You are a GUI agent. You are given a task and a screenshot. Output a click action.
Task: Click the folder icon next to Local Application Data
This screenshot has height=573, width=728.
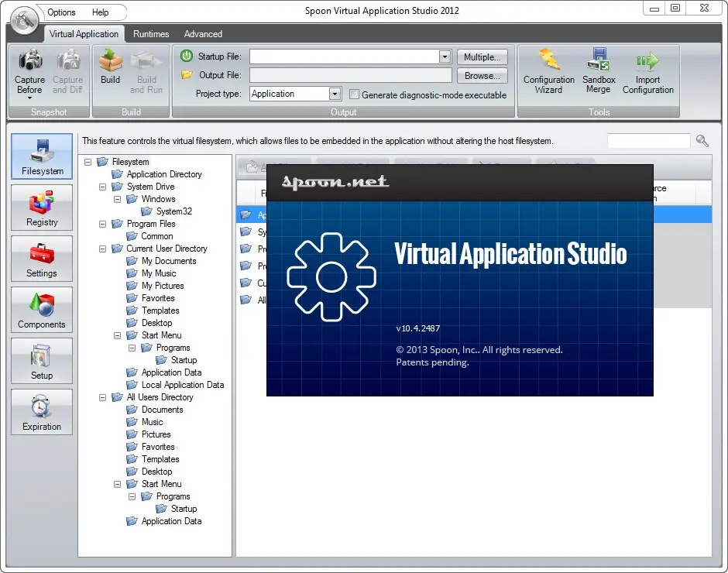tap(132, 385)
